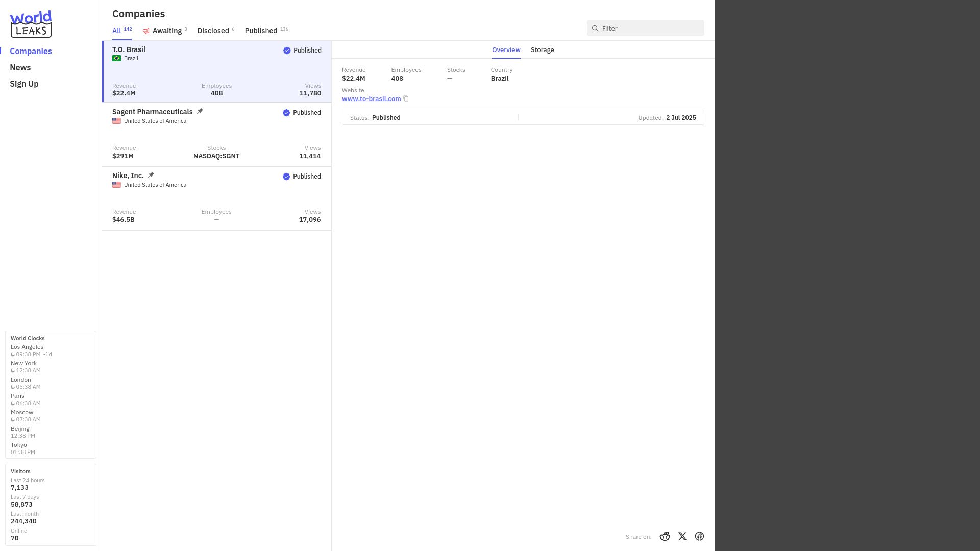
Task: Click the US flag under Sagent Pharmaceuticals
Action: (116, 121)
